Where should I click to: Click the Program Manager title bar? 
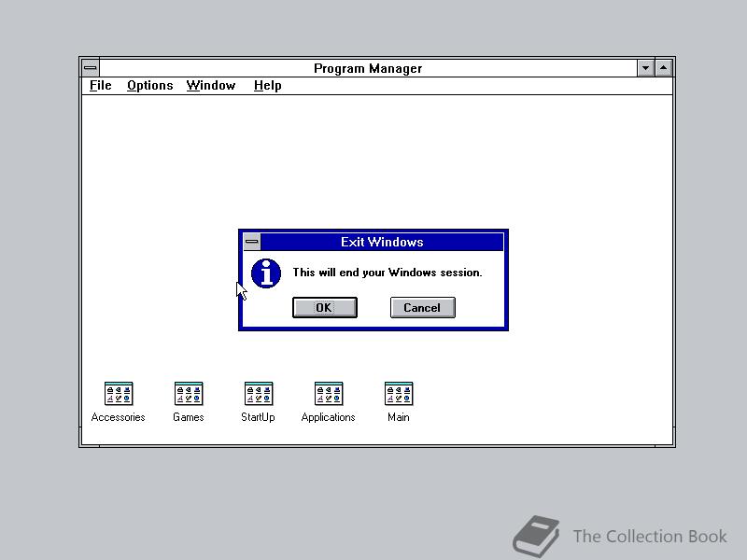click(x=368, y=68)
